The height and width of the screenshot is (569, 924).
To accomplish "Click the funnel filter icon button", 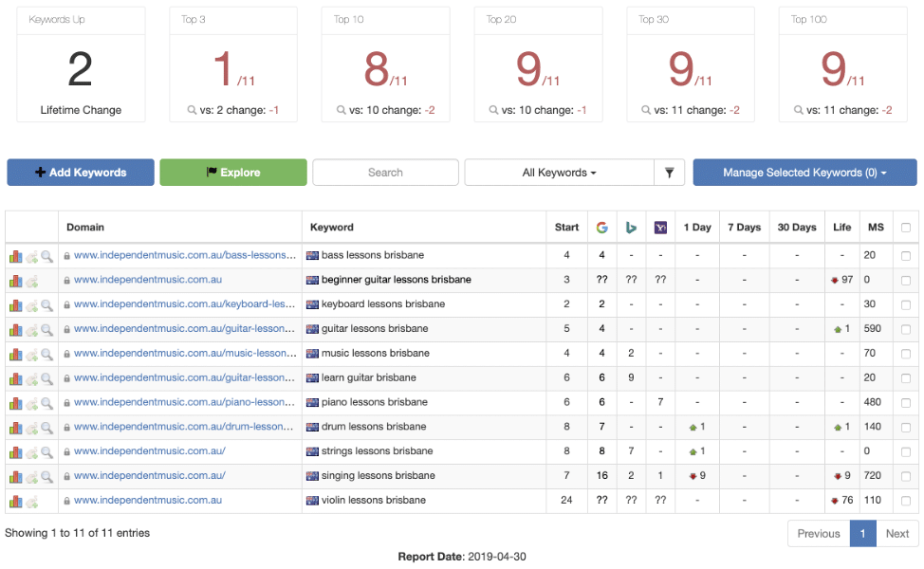I will tap(670, 173).
